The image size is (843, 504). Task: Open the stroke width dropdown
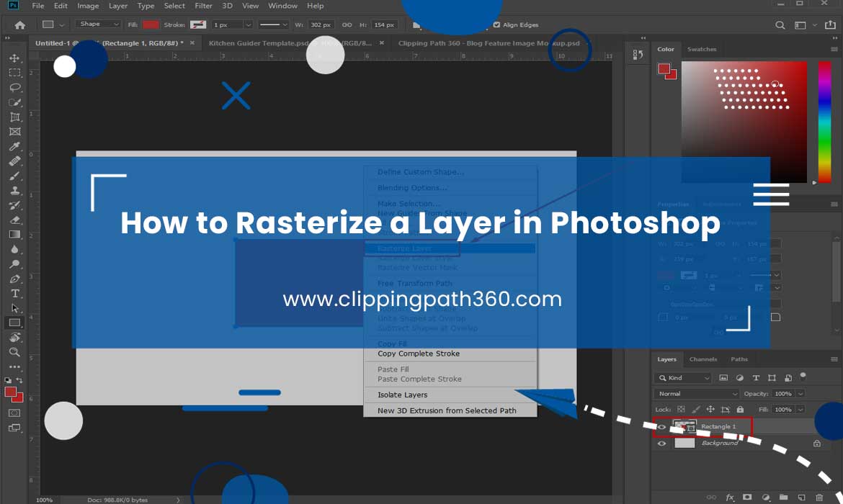248,24
